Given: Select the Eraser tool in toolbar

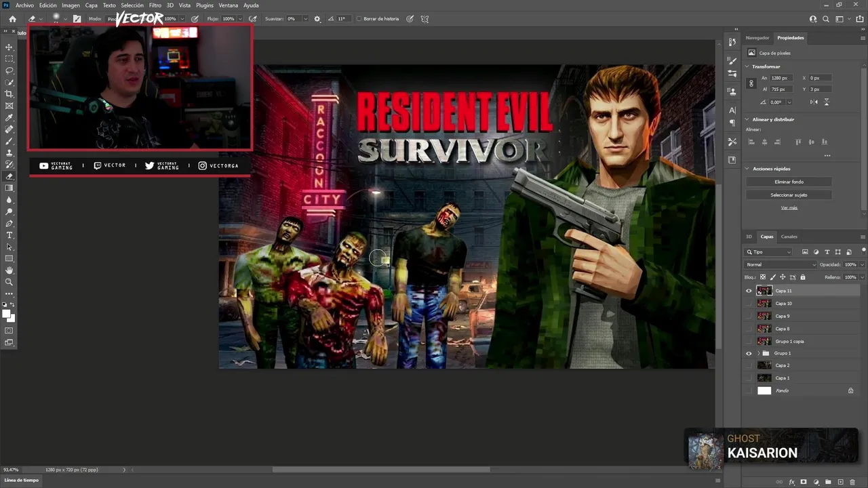Looking at the screenshot, I should coord(9,176).
